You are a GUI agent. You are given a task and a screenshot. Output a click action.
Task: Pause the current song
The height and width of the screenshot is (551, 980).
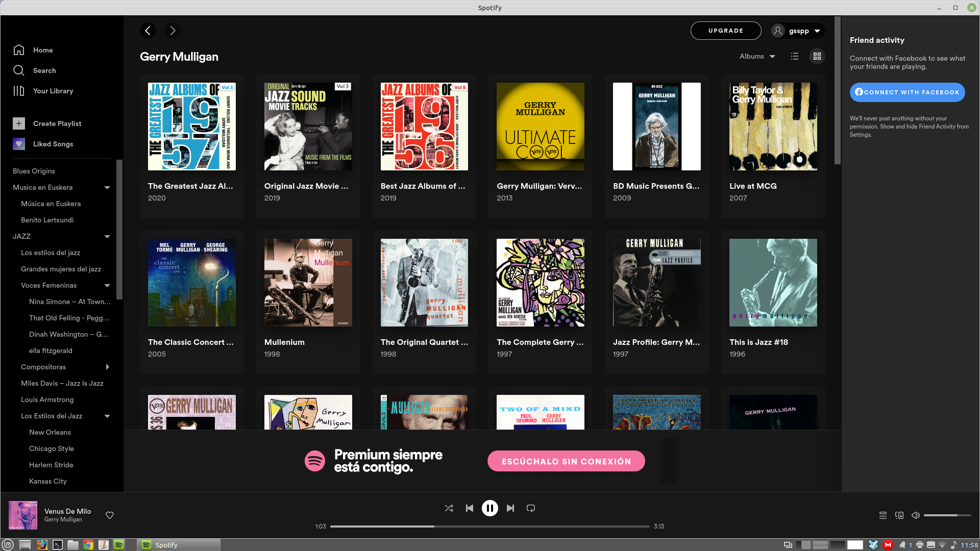point(490,508)
